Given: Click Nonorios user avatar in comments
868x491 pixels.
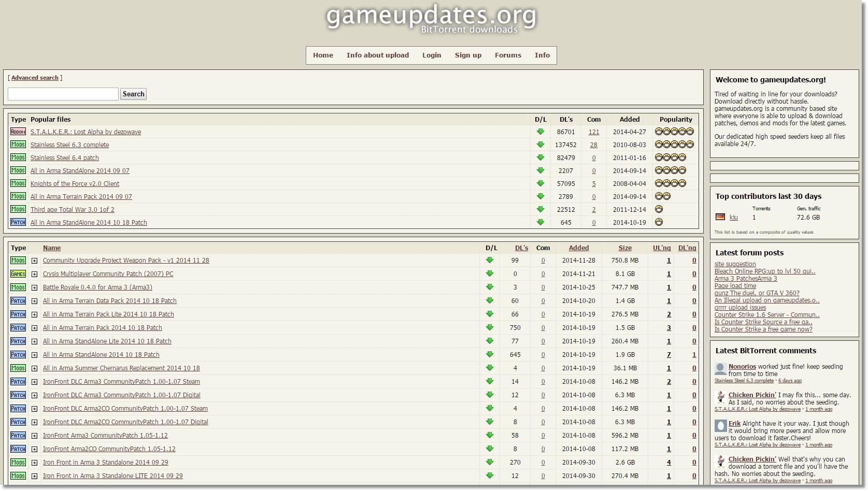Looking at the screenshot, I should click(x=720, y=369).
